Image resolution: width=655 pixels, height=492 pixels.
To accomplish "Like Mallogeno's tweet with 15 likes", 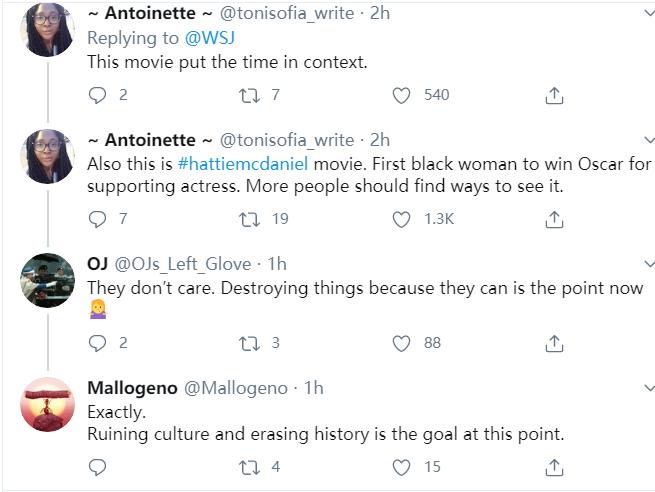I will (402, 467).
